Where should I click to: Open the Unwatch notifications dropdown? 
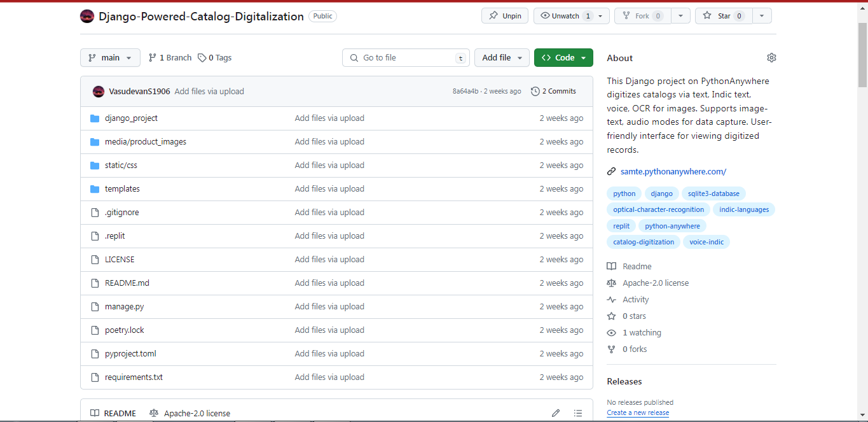point(572,16)
